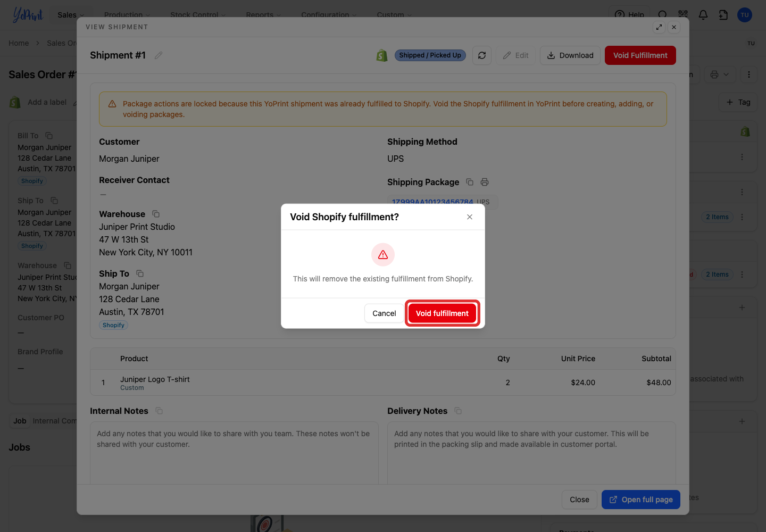Image resolution: width=766 pixels, height=532 pixels.
Task: Open the sales order more-options kebab menu
Action: click(749, 74)
